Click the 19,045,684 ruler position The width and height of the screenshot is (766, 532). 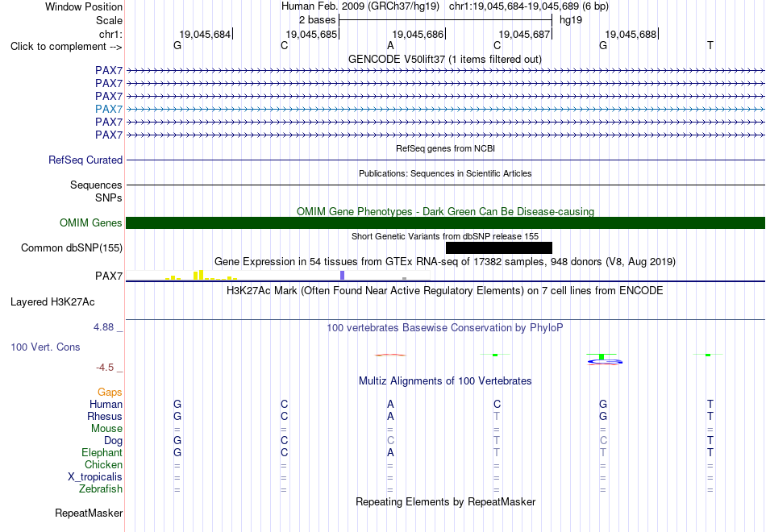click(205, 34)
